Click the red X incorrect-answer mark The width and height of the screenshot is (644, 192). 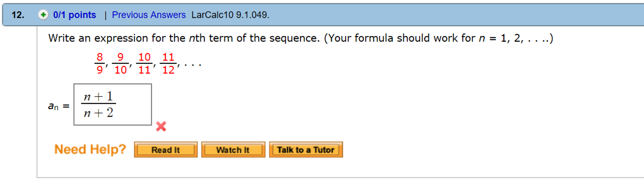tap(161, 127)
